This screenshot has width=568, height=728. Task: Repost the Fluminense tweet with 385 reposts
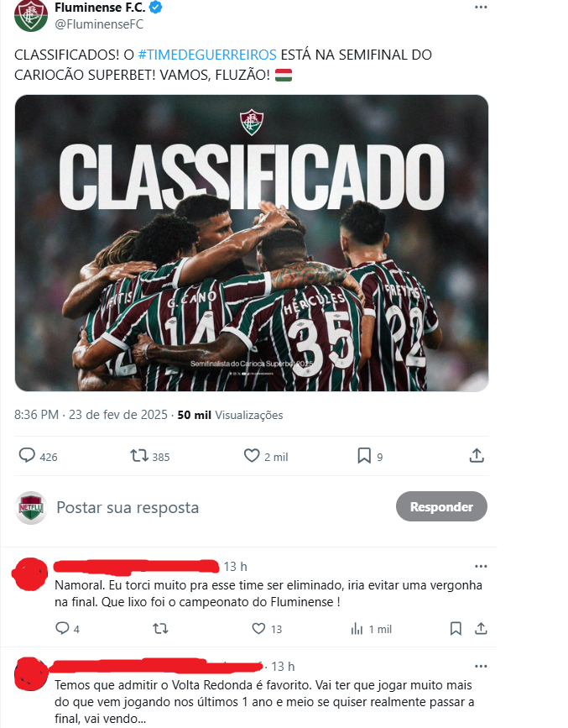click(x=138, y=455)
